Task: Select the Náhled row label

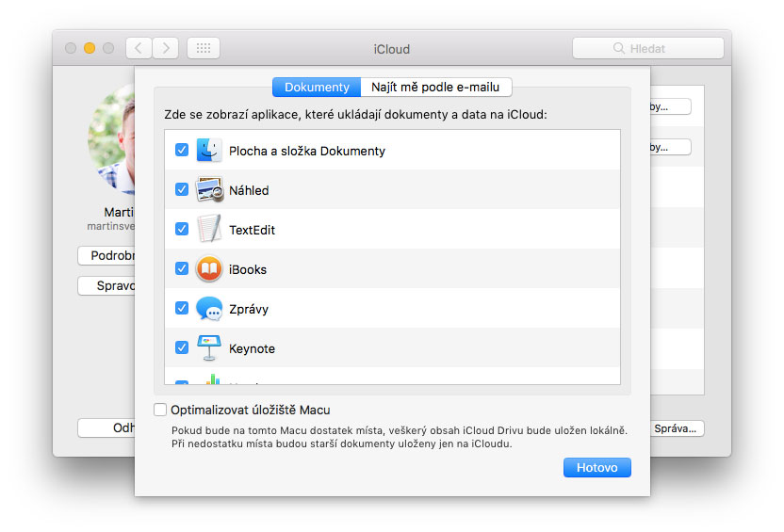Action: click(x=249, y=190)
